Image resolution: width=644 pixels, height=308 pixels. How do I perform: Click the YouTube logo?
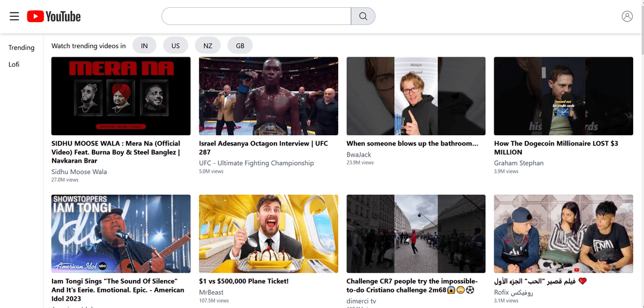[54, 16]
